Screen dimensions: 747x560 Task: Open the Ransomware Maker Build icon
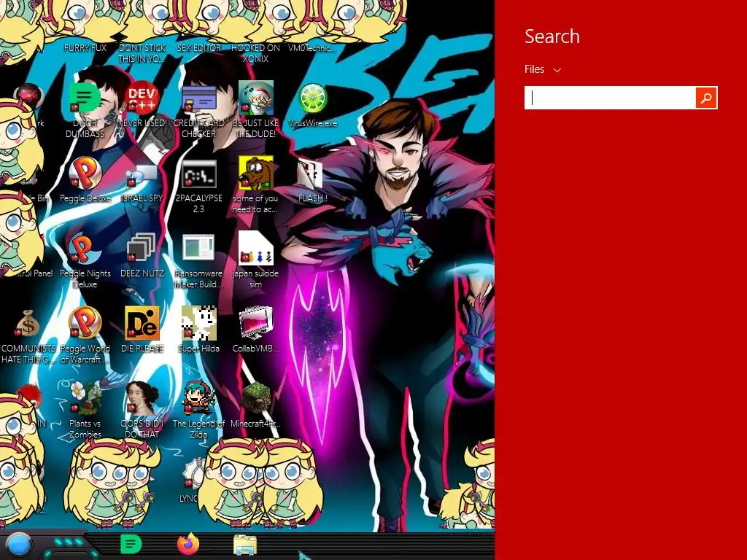point(198,248)
